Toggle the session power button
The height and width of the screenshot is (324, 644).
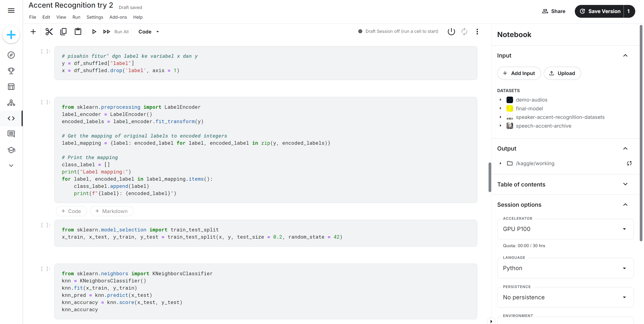coord(451,32)
